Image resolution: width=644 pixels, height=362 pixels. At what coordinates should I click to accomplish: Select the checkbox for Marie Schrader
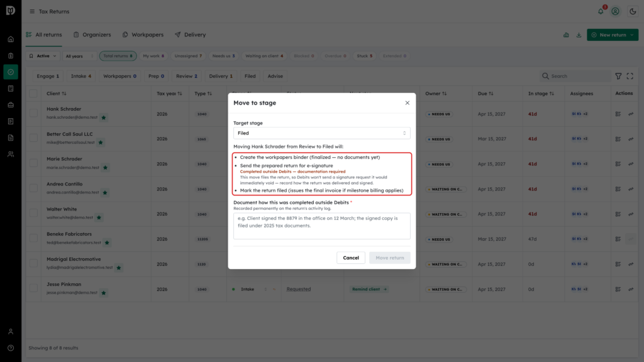pyautogui.click(x=33, y=163)
